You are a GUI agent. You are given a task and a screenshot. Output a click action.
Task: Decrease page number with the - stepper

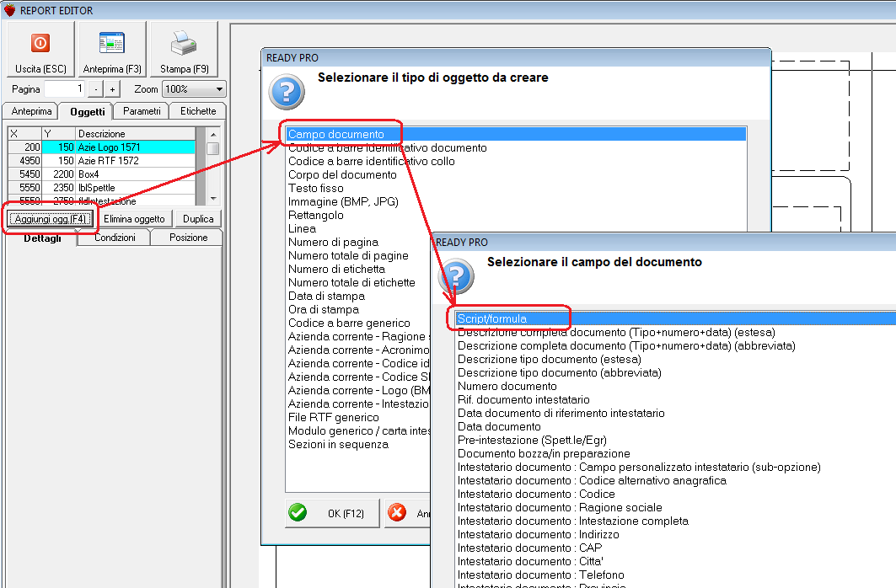(98, 88)
